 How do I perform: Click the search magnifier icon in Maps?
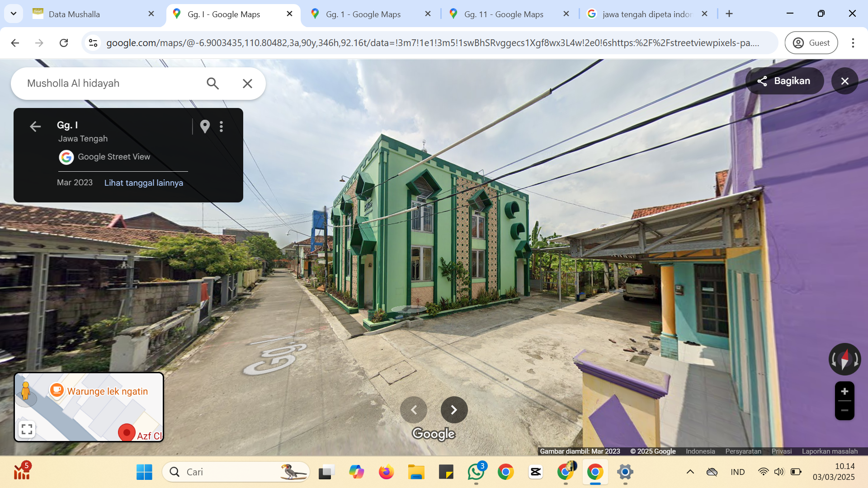tap(212, 83)
